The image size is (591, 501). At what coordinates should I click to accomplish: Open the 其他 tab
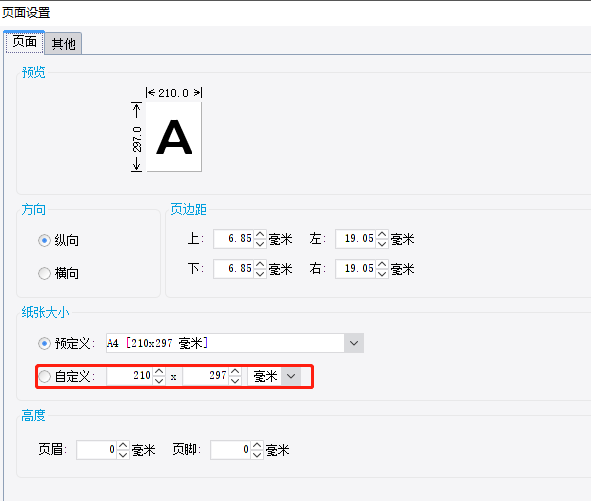[63, 44]
